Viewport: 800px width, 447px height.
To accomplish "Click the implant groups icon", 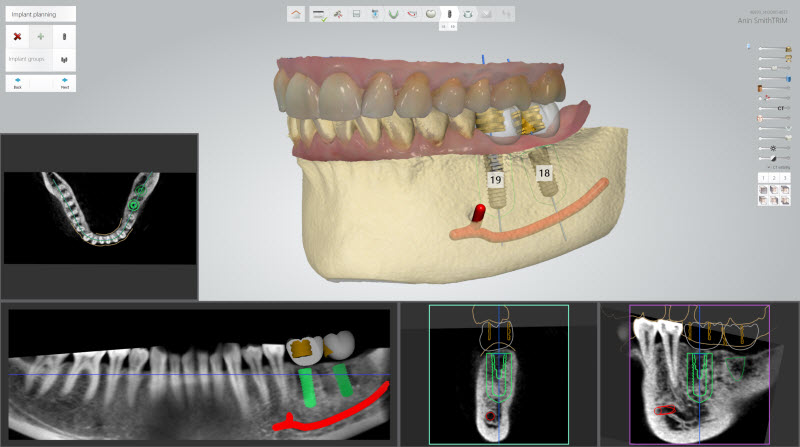I will 65,59.
